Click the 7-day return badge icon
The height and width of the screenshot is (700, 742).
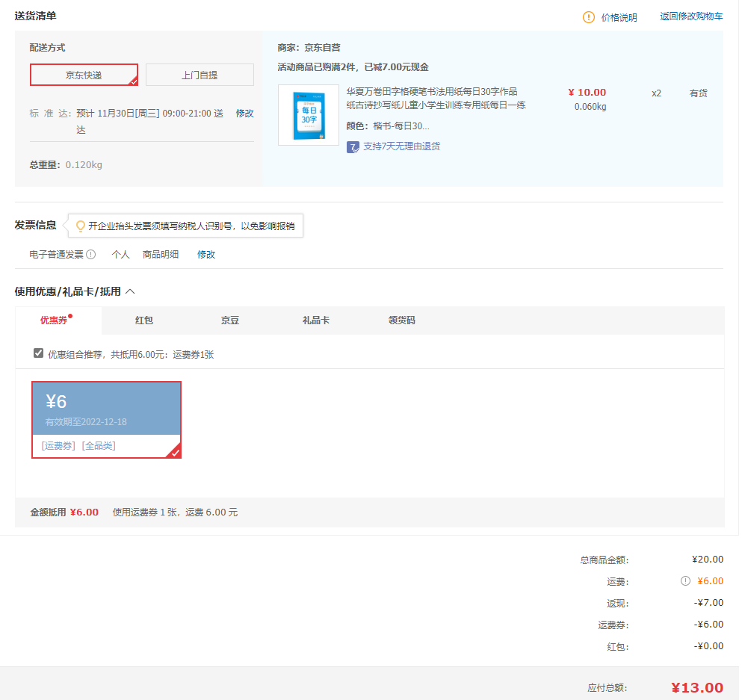(353, 147)
